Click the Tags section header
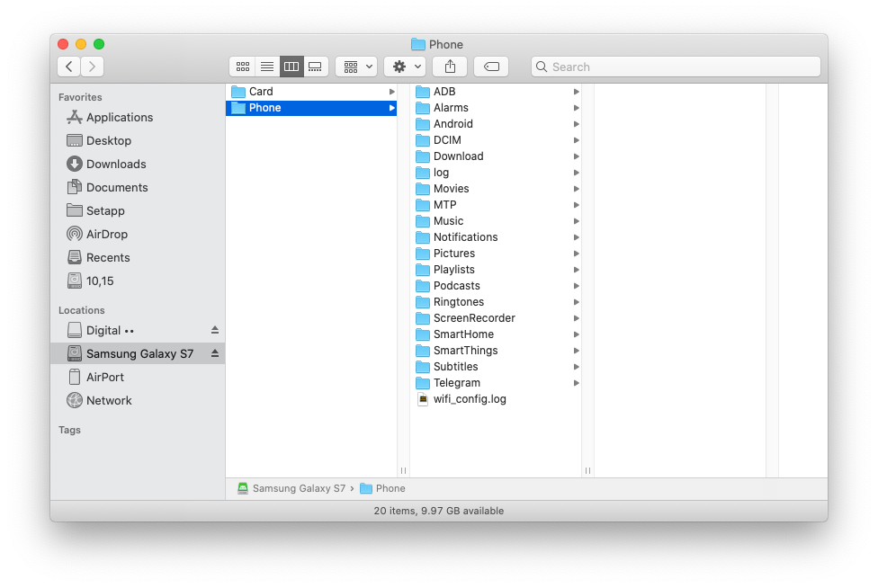878x588 pixels. [x=69, y=431]
